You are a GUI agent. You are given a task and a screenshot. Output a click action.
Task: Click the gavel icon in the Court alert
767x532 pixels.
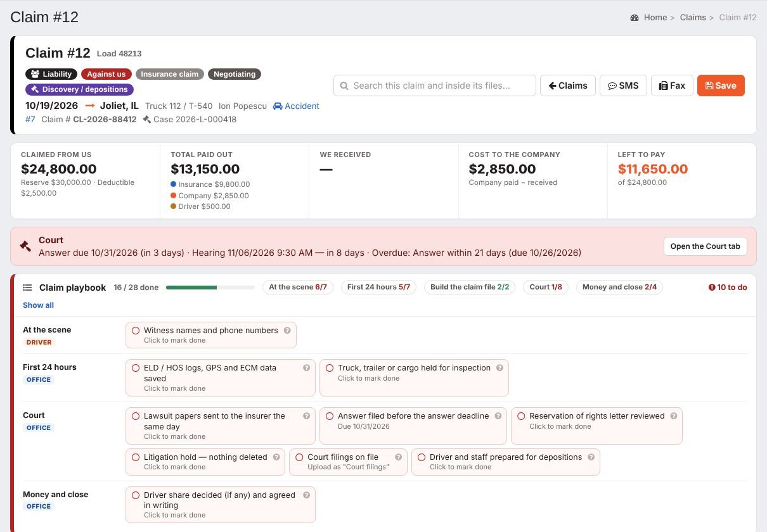pos(25,246)
